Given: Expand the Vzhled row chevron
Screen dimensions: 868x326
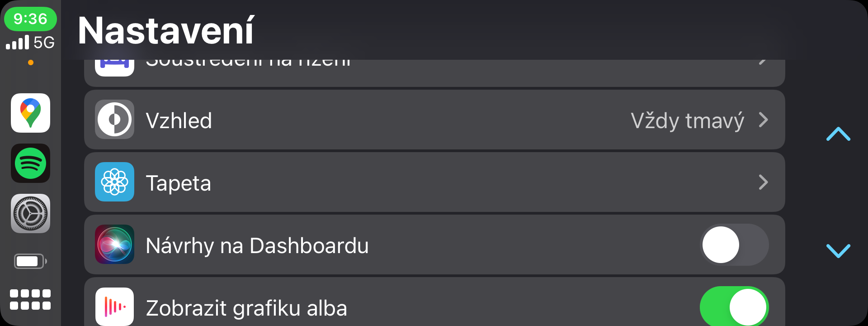Looking at the screenshot, I should pyautogui.click(x=763, y=120).
